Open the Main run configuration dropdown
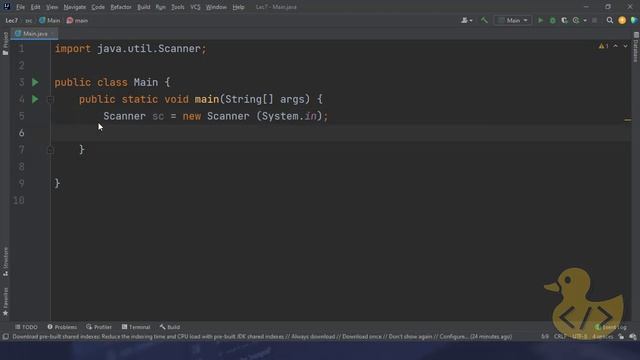The width and height of the screenshot is (640, 360). click(513, 20)
